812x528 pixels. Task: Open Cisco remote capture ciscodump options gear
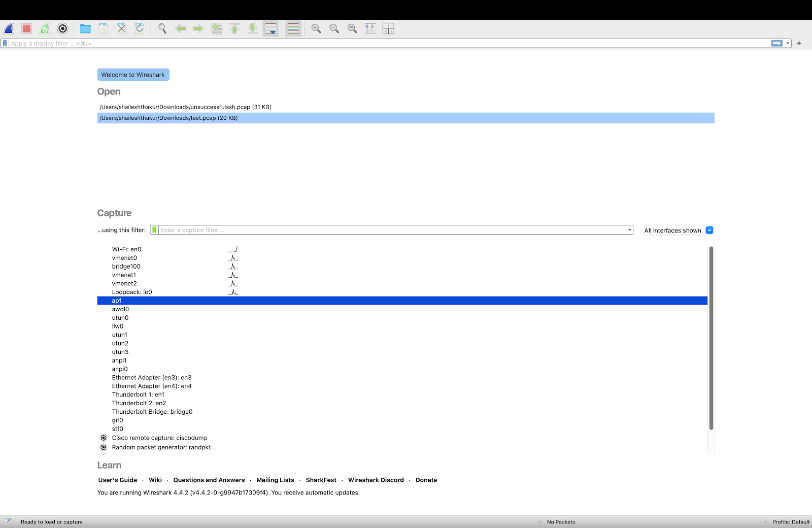point(104,438)
